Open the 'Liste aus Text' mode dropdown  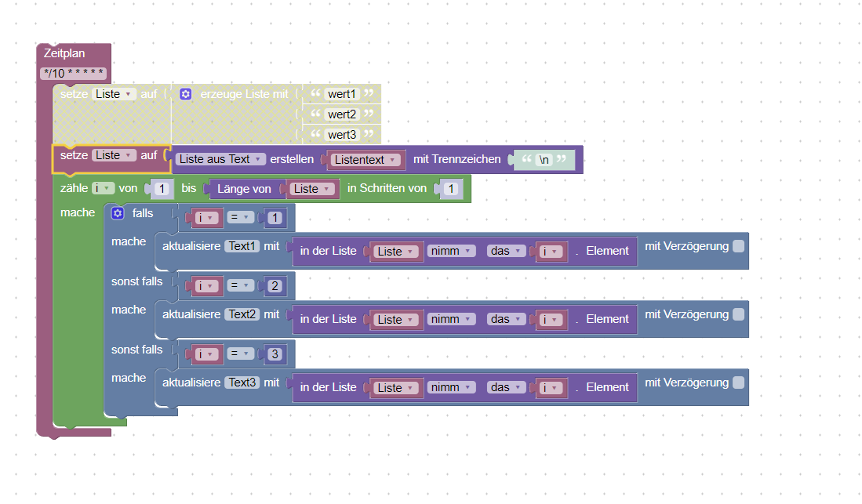coord(221,159)
